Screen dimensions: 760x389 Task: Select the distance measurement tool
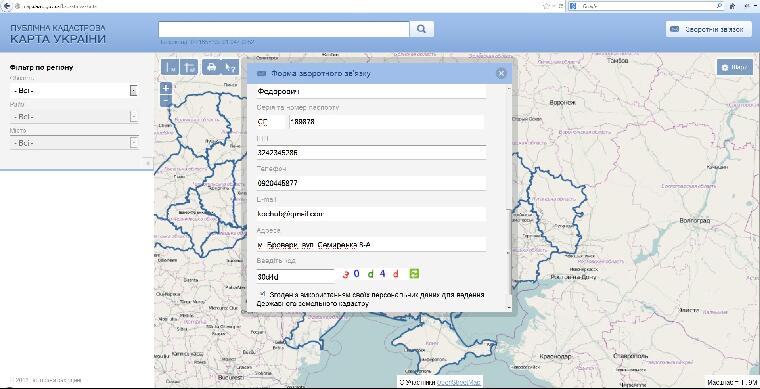click(170, 67)
